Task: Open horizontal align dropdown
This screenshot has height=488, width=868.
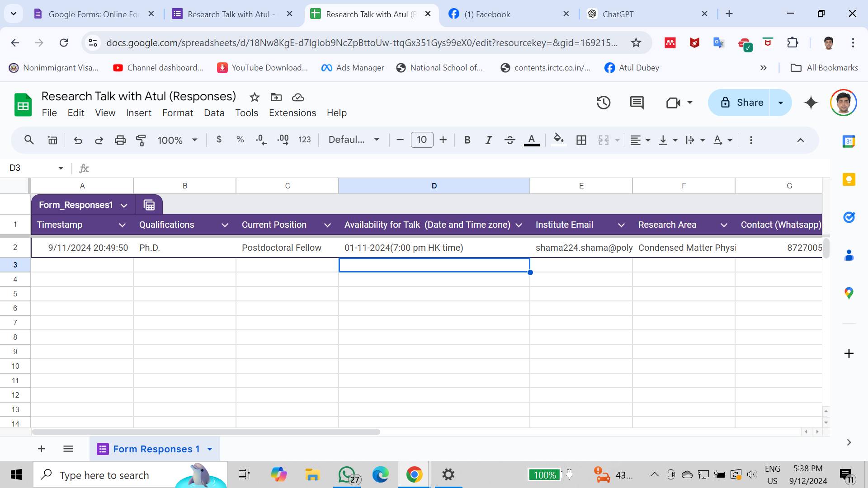Action: [640, 140]
